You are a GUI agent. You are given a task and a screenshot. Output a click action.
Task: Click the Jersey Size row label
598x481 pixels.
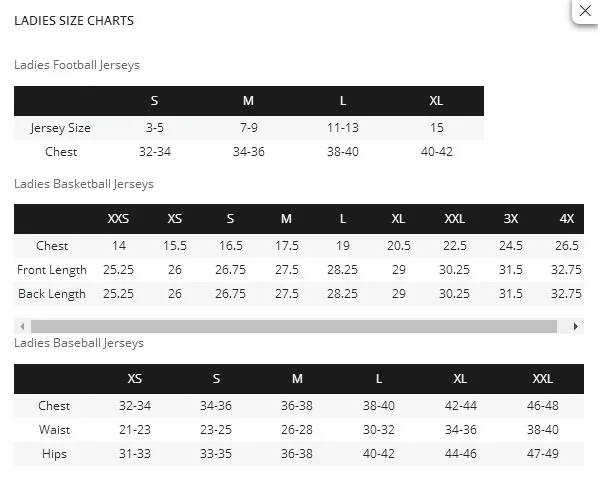(x=61, y=128)
